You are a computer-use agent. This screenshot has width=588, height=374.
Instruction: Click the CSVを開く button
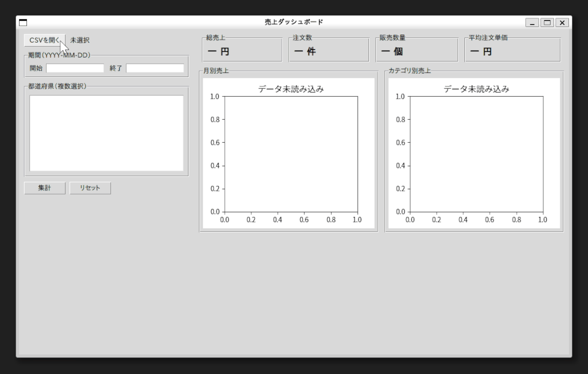(x=44, y=40)
